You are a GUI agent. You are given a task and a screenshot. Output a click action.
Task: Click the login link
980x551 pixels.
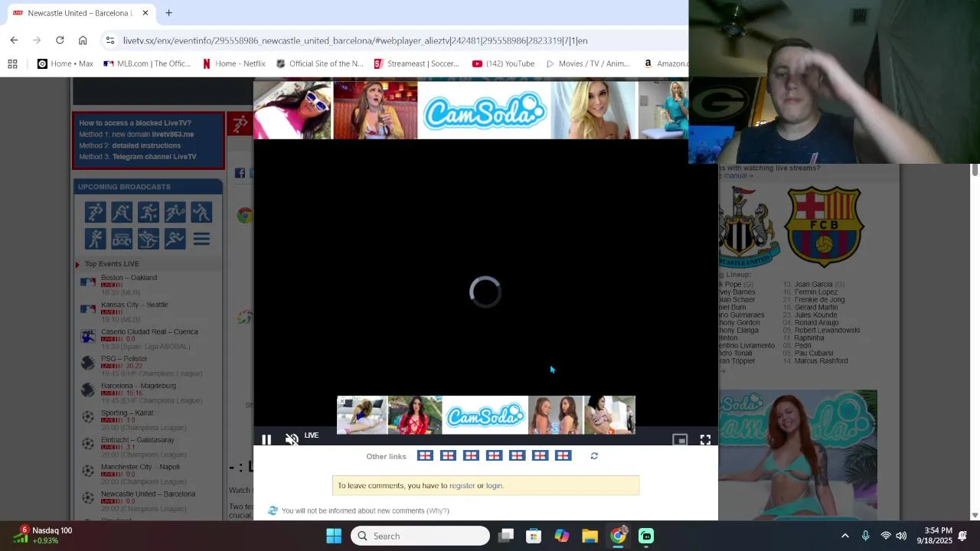(494, 485)
